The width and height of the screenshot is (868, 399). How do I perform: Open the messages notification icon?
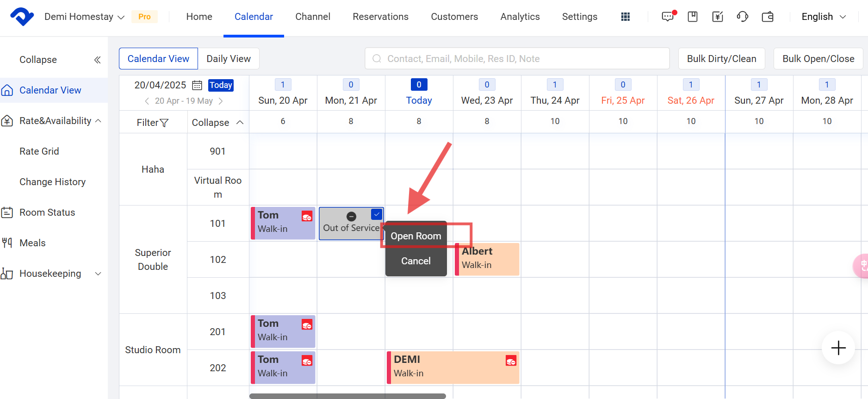click(668, 17)
